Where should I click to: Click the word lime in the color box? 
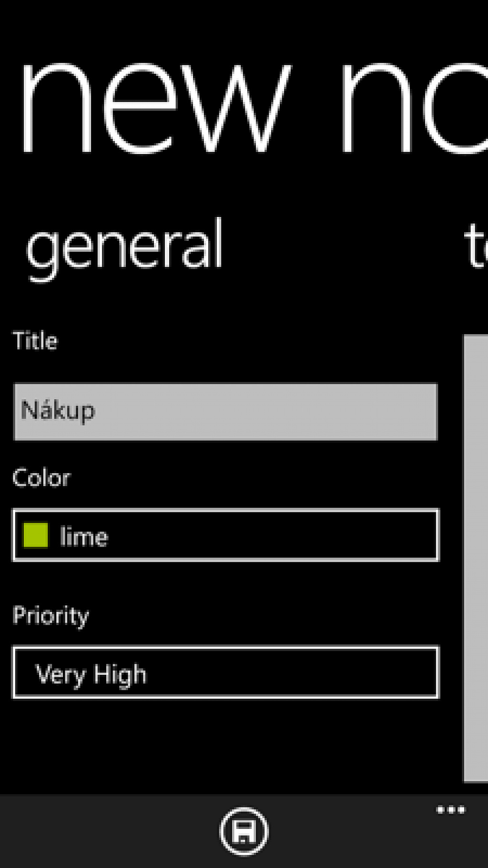click(84, 537)
